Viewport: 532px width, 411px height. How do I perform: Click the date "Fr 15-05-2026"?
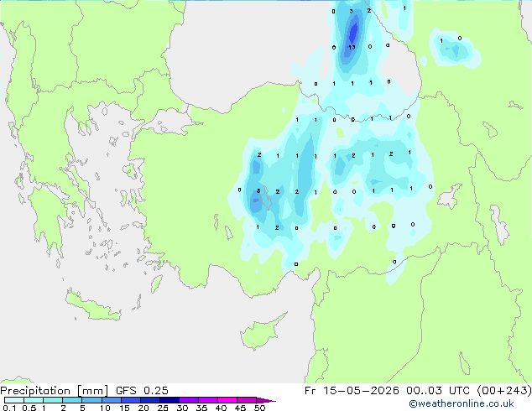click(x=352, y=391)
